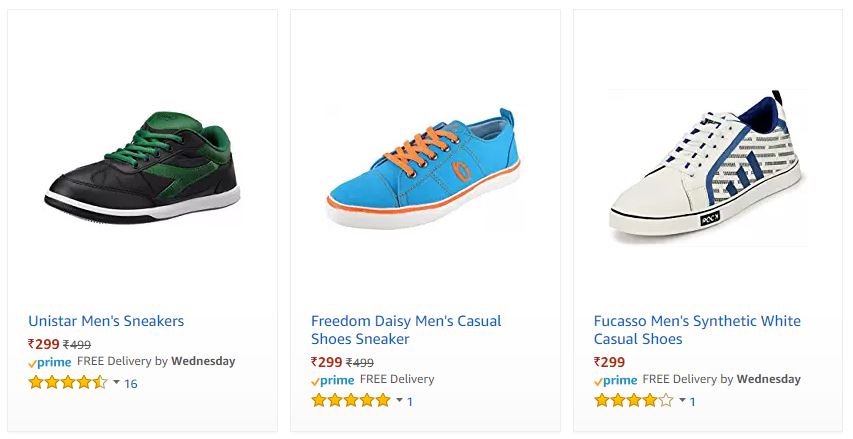Image resolution: width=853 pixels, height=439 pixels.
Task: Click the Prime badge under Freedom Daisy shoes
Action: pos(332,380)
